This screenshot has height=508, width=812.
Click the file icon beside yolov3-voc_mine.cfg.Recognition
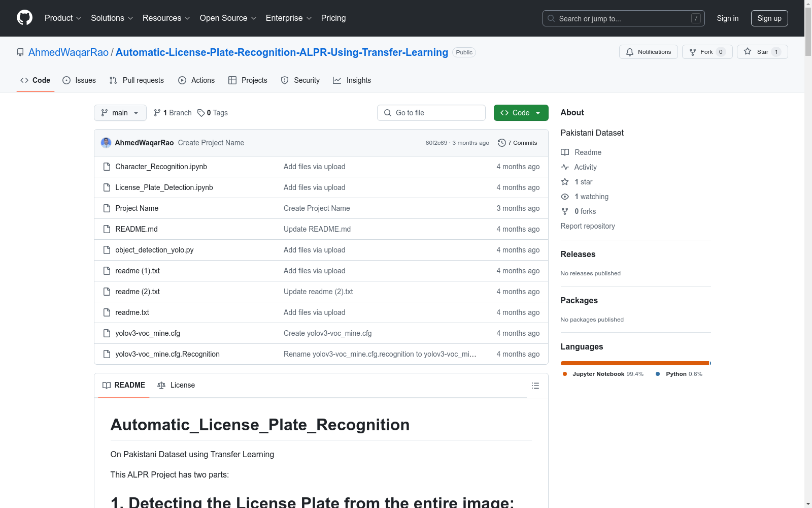click(107, 354)
